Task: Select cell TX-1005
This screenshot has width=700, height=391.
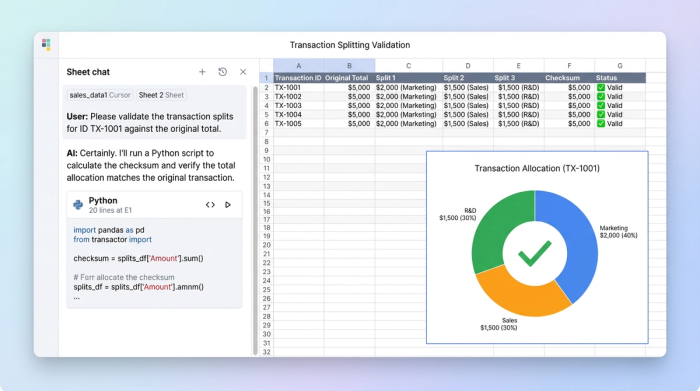Action: pos(299,124)
